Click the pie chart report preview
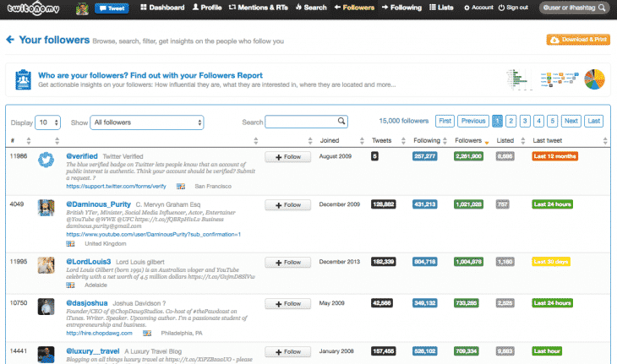 596,79
